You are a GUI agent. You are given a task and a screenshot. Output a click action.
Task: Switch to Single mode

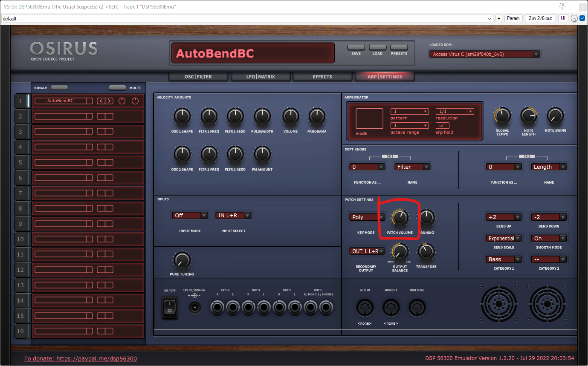(x=59, y=87)
